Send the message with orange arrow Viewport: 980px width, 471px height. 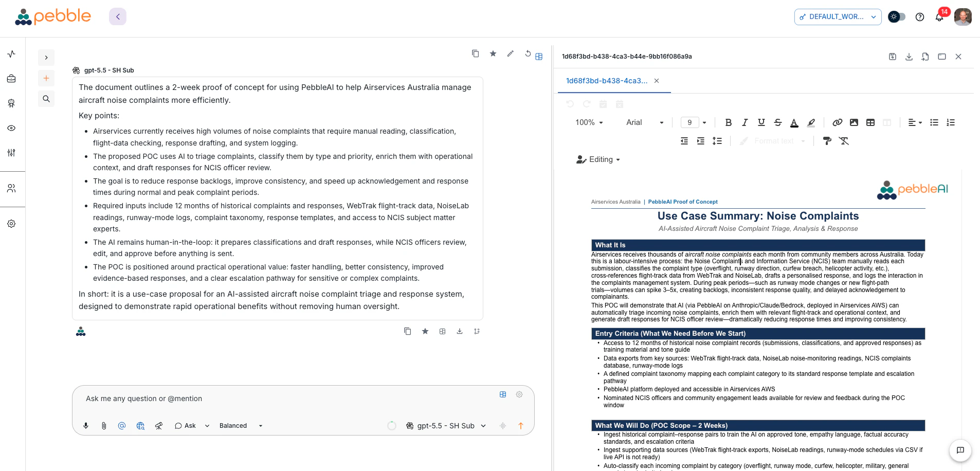(521, 426)
